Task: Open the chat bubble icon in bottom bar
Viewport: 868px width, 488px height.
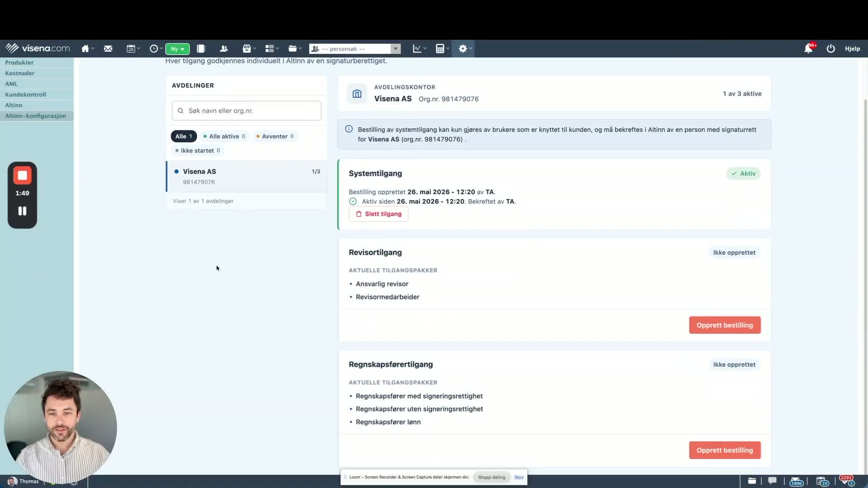Action: [773, 481]
